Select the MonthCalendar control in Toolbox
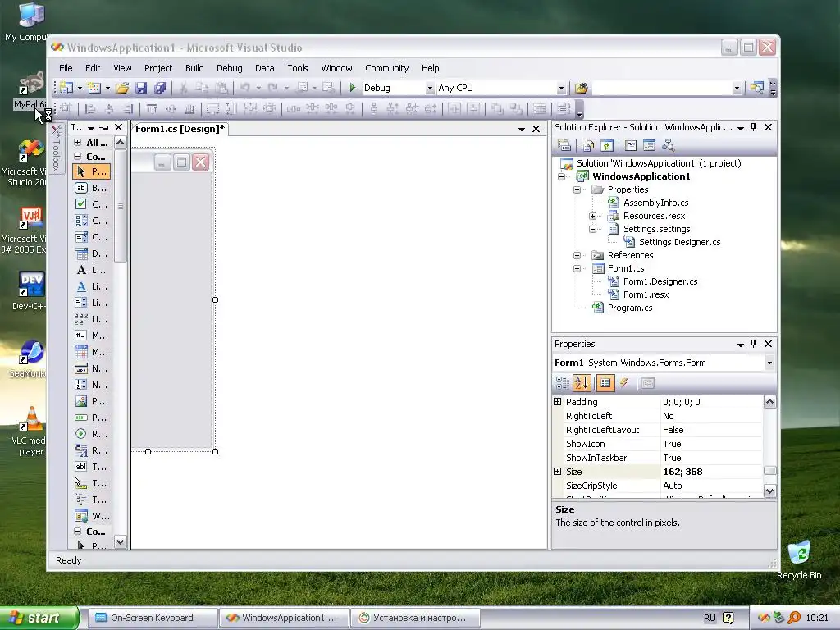840x630 pixels. point(91,352)
